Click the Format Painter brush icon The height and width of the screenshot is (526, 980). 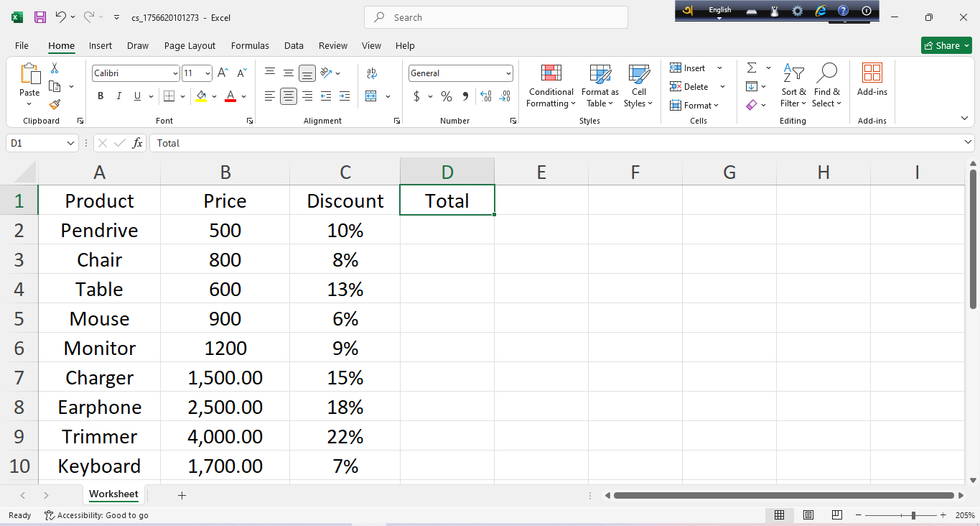tap(55, 105)
